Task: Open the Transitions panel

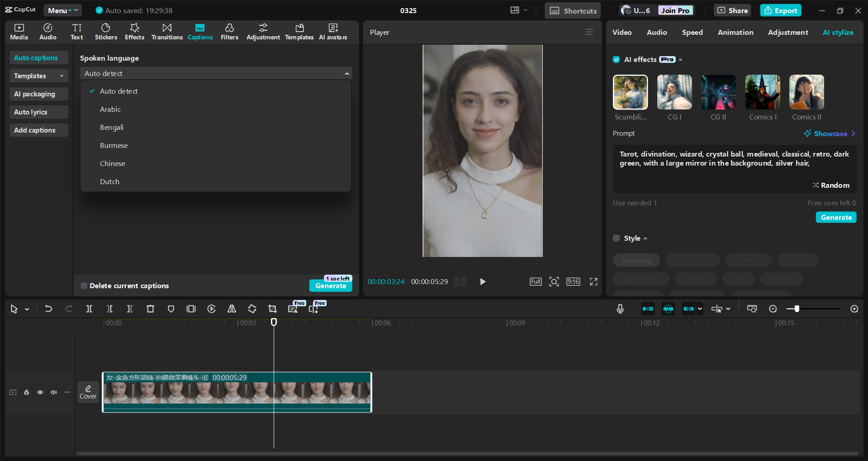Action: (166, 31)
